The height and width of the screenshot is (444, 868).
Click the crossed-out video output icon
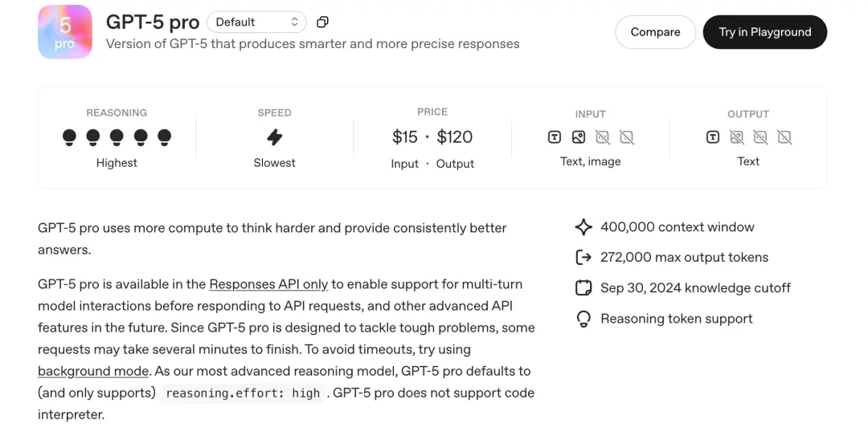point(784,137)
